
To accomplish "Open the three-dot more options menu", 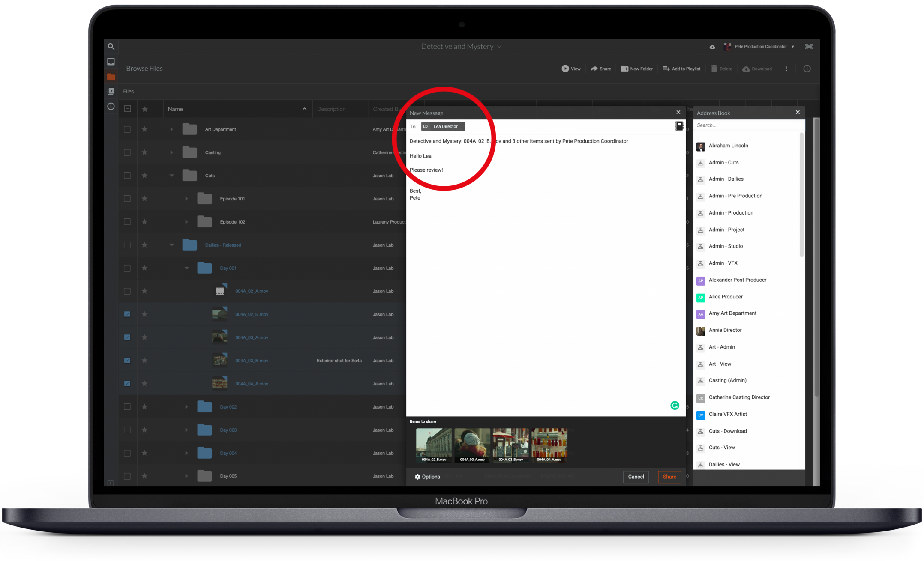I will [786, 69].
